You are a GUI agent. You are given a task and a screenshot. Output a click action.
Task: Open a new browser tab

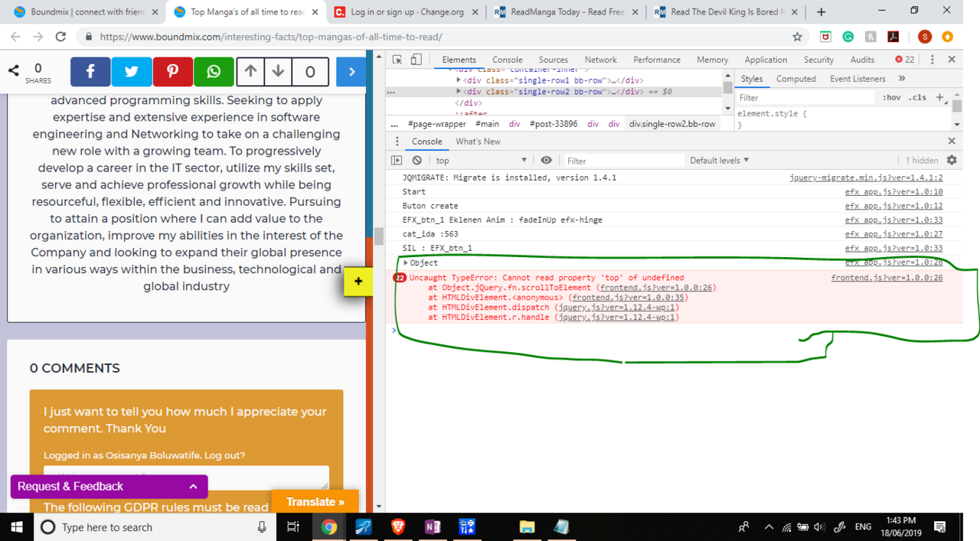pyautogui.click(x=821, y=12)
